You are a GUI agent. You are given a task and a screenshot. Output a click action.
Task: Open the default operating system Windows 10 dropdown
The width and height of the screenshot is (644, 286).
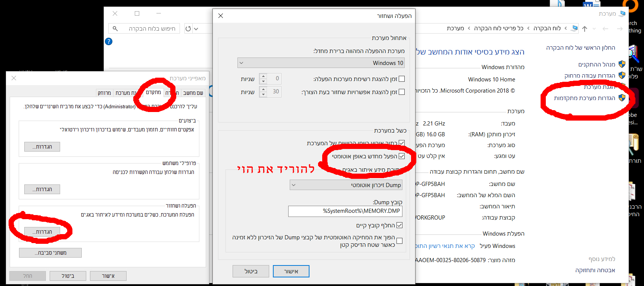(321, 63)
